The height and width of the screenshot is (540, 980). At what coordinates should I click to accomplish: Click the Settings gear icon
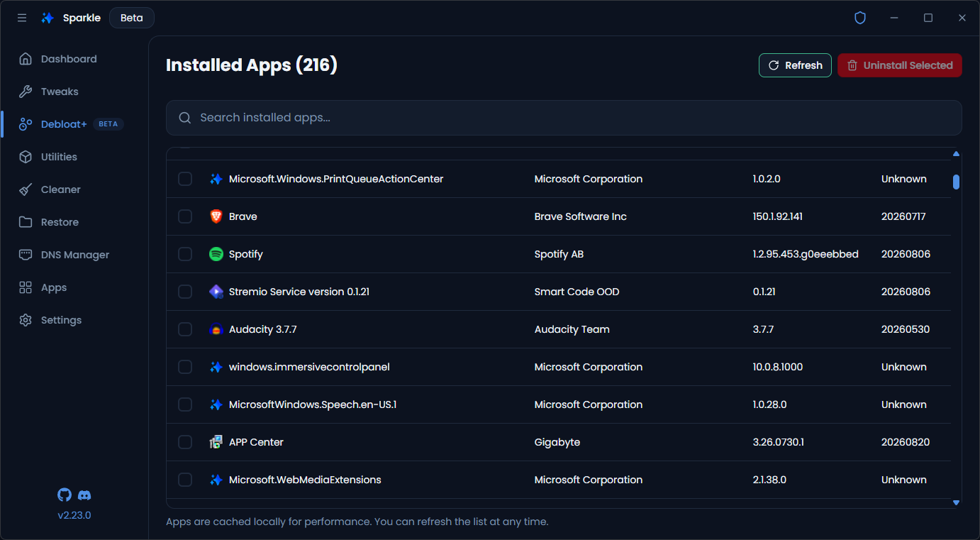26,320
